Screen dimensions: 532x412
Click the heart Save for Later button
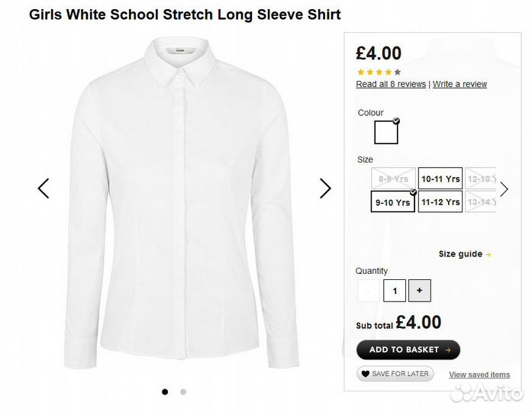point(395,374)
